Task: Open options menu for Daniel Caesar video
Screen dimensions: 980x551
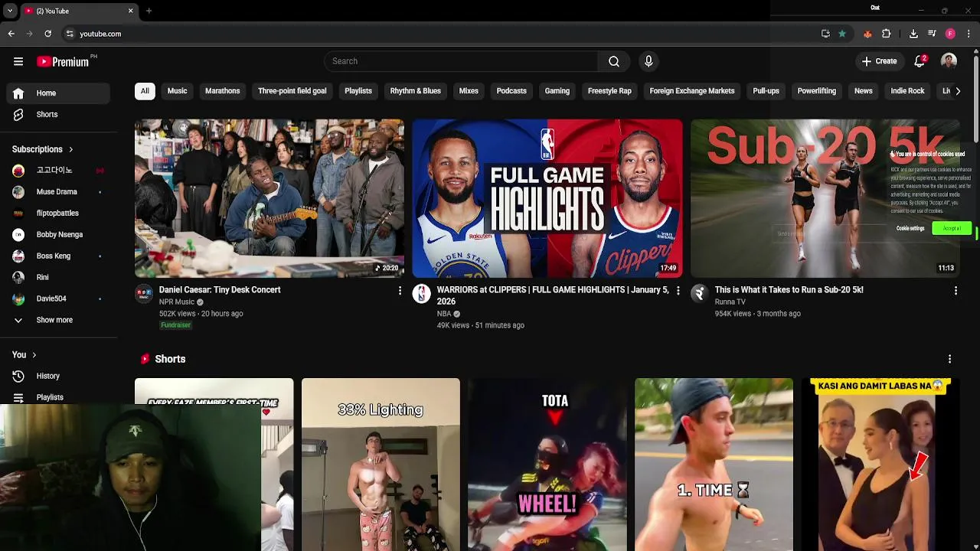Action: click(400, 291)
